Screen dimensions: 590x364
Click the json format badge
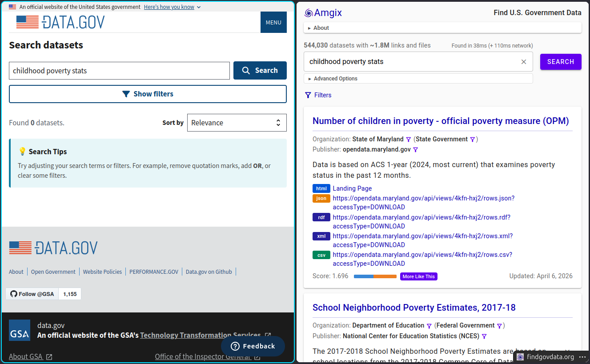coord(321,199)
